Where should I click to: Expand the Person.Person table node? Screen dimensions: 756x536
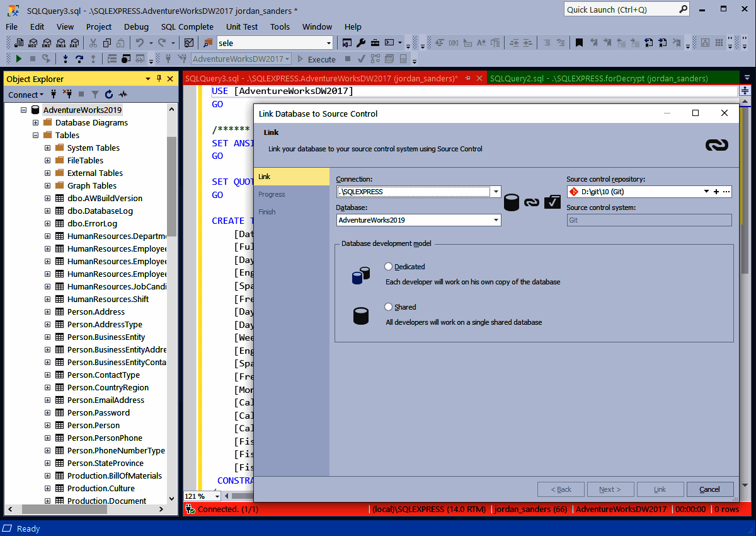coord(47,425)
